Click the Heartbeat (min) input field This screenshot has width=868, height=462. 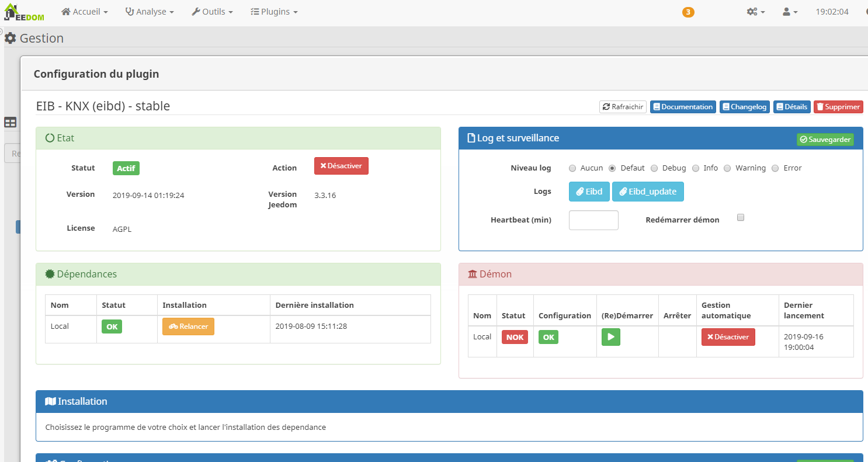[x=593, y=220]
